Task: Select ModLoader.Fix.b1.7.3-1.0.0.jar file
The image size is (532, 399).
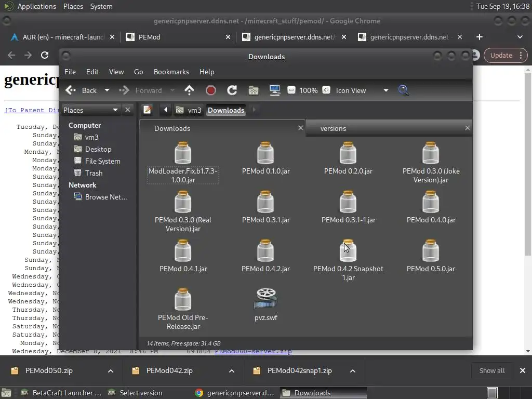Action: click(183, 163)
